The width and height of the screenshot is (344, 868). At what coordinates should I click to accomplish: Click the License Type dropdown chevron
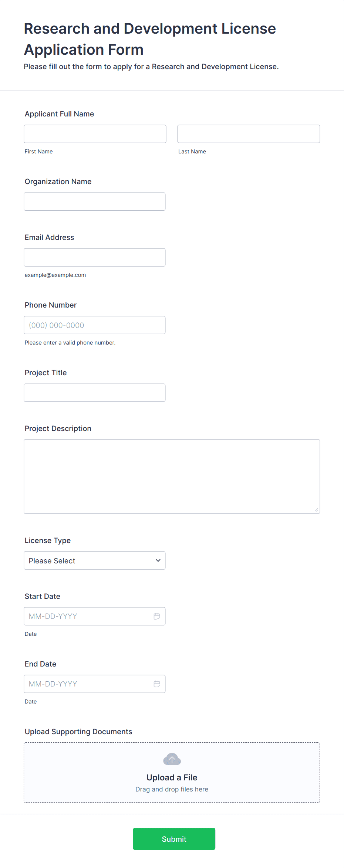(x=158, y=560)
